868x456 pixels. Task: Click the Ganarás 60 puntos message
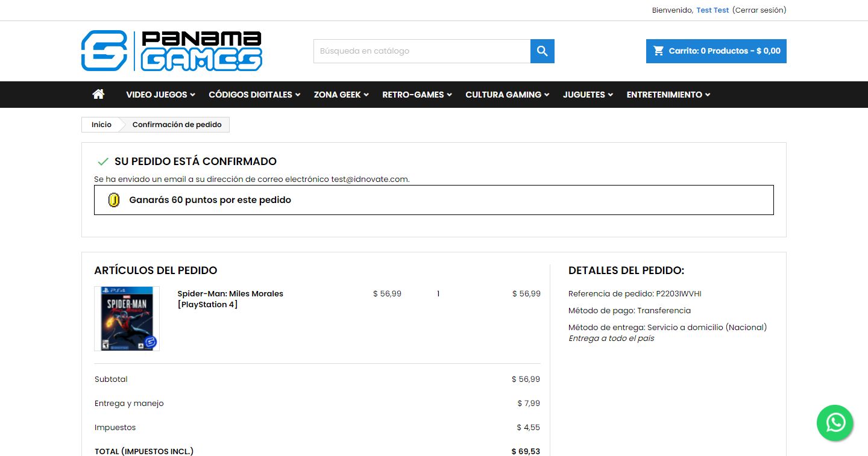tap(210, 200)
